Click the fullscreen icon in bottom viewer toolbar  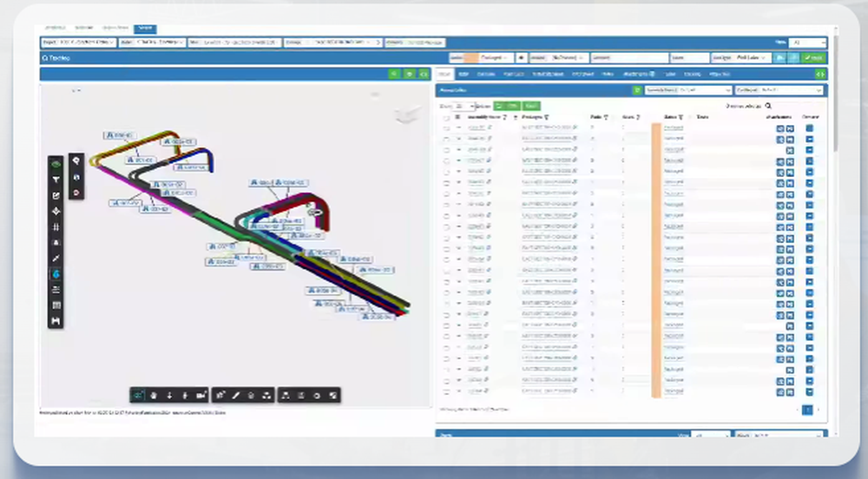[332, 395]
